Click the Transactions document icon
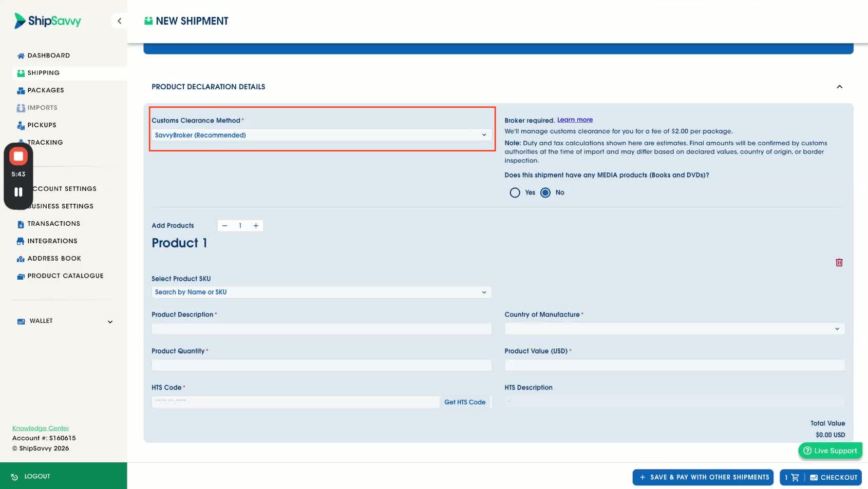The height and width of the screenshot is (489, 868). pyautogui.click(x=21, y=224)
